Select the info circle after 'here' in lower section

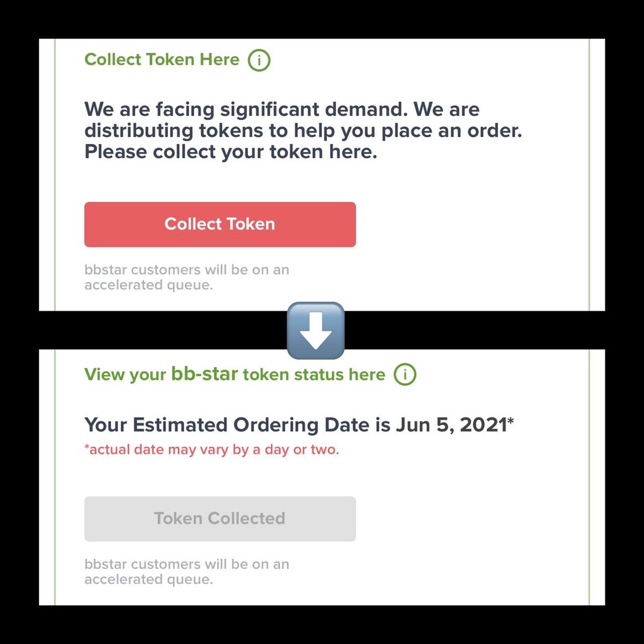click(406, 375)
